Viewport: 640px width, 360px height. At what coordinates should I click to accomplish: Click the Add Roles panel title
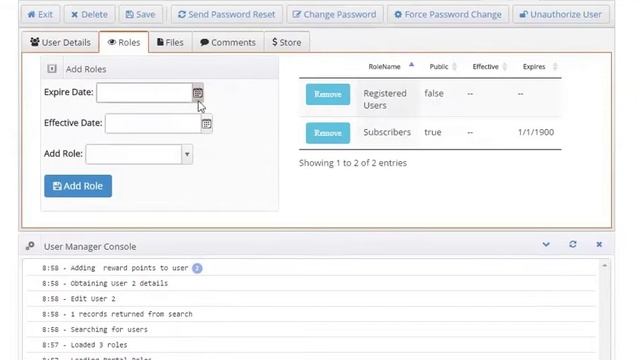pyautogui.click(x=86, y=69)
